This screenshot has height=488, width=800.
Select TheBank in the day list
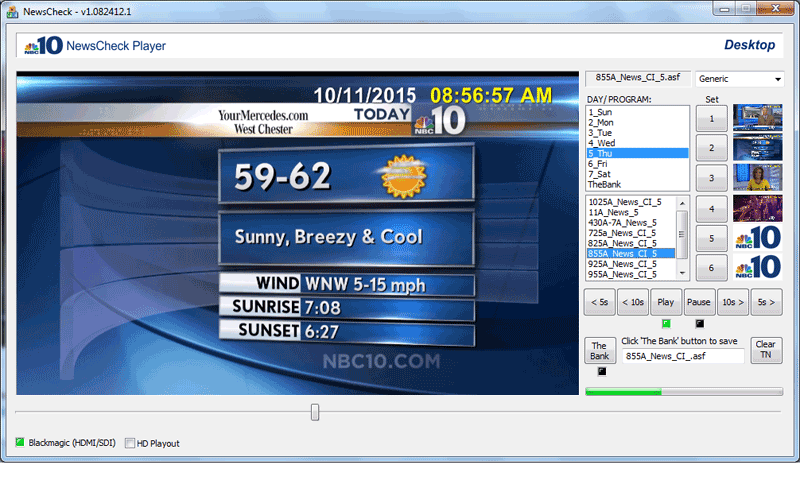[637, 184]
